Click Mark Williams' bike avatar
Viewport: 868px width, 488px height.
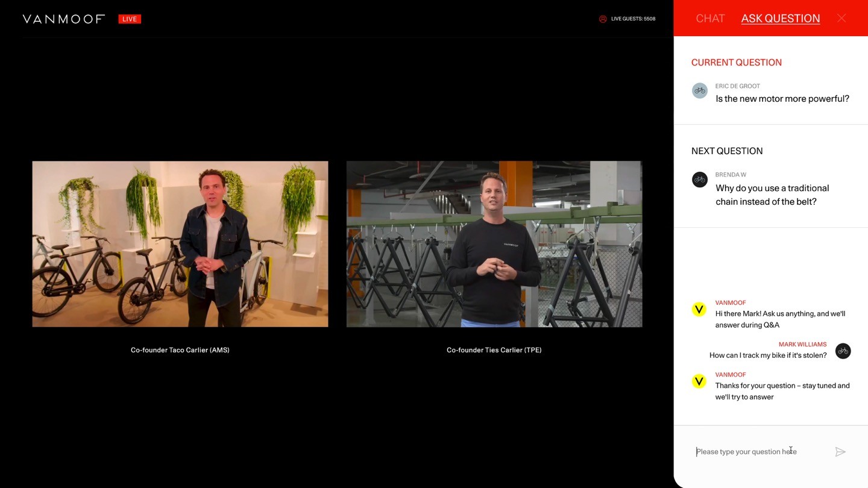point(843,351)
